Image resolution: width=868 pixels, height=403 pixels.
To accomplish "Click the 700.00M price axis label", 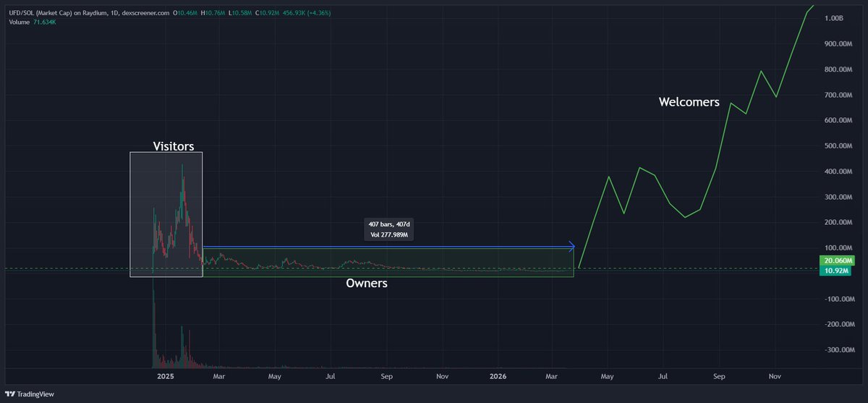I will [x=838, y=95].
